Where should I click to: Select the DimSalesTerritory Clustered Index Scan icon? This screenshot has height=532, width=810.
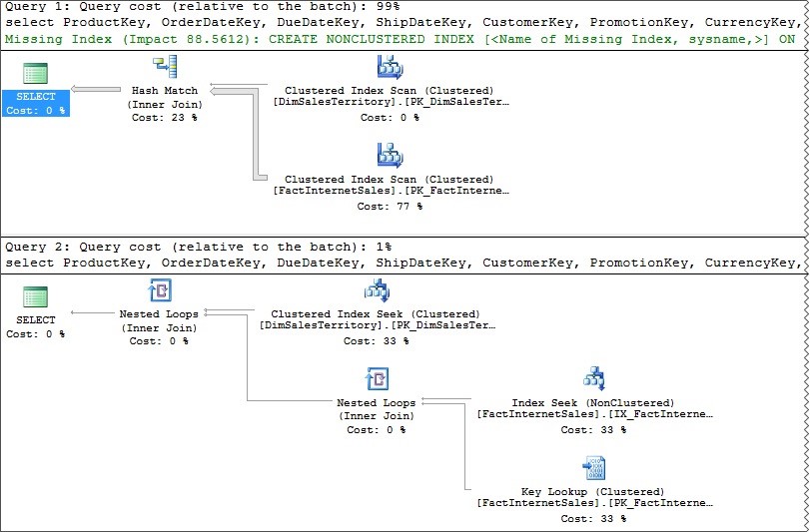tap(390, 68)
